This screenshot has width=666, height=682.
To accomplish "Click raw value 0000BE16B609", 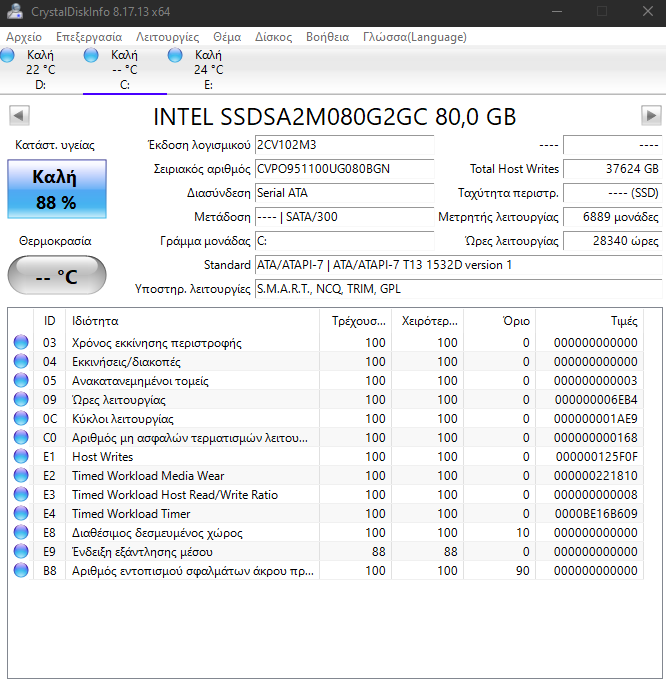I will tap(596, 514).
